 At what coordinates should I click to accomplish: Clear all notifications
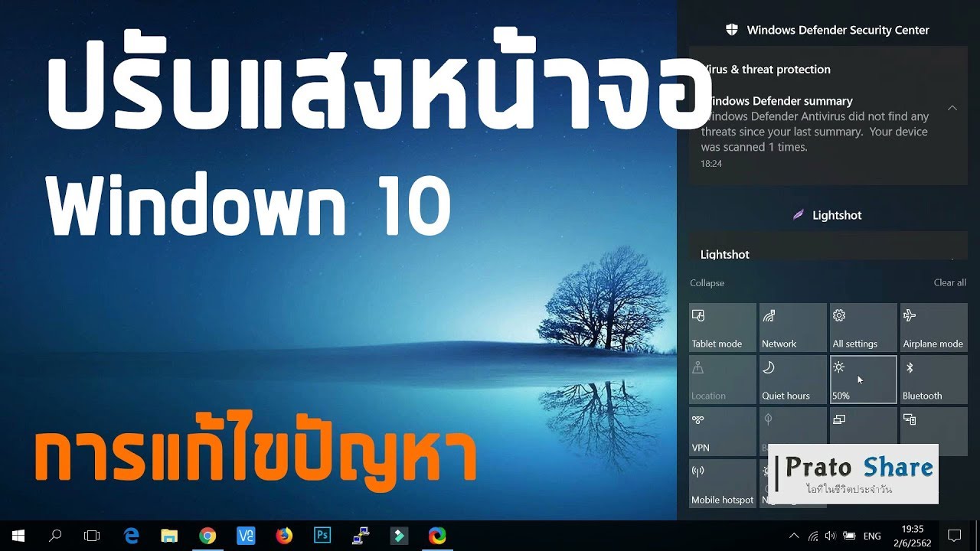(949, 282)
